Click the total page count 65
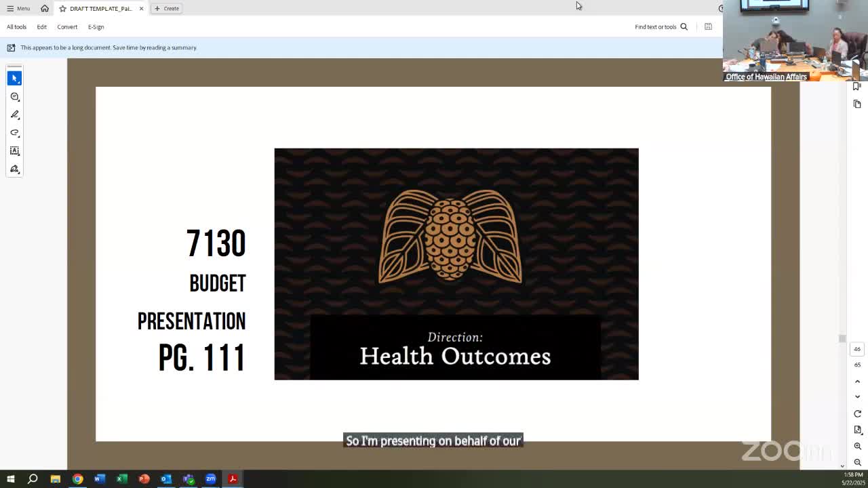Screen dimensions: 868x488 [x=857, y=365]
